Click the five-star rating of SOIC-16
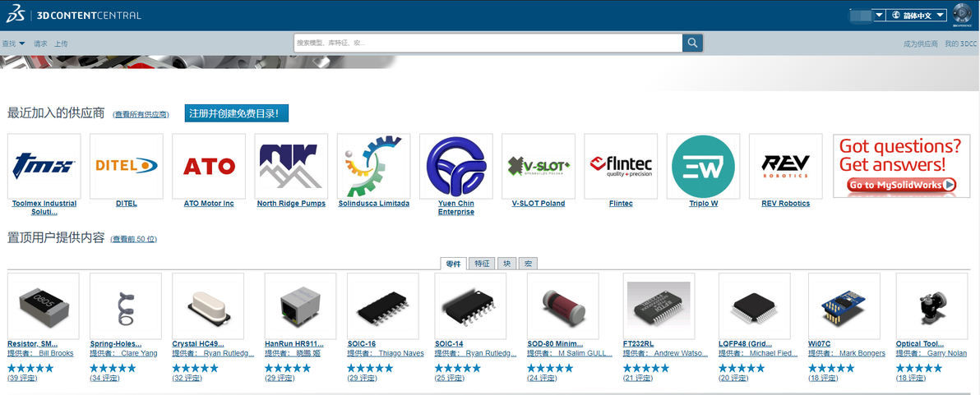Viewport: 980px width, 395px height. pos(370,368)
